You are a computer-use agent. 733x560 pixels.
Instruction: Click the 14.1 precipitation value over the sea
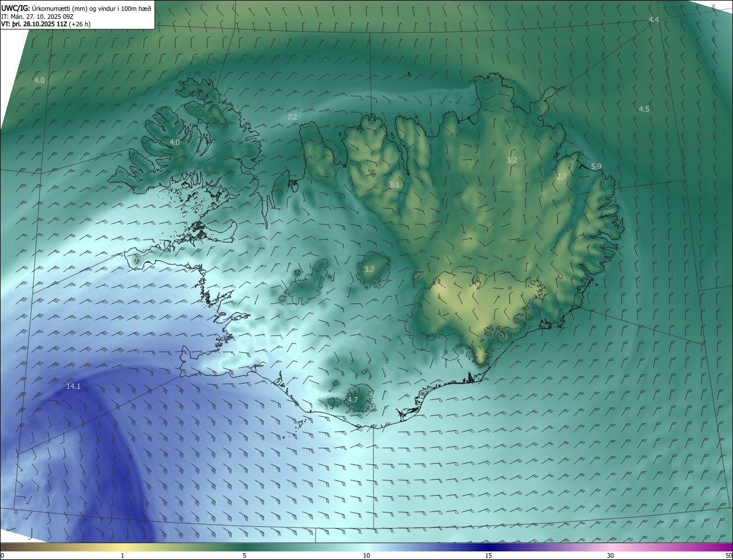click(73, 387)
